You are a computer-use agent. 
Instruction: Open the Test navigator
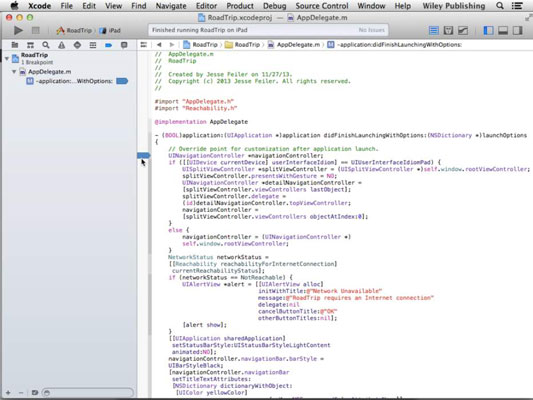tap(77, 45)
